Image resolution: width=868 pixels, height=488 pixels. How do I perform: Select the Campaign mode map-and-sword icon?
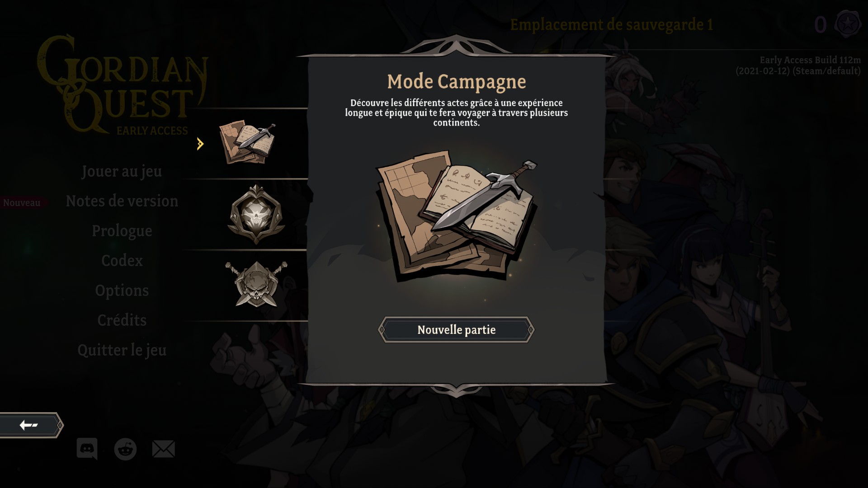pyautogui.click(x=248, y=142)
